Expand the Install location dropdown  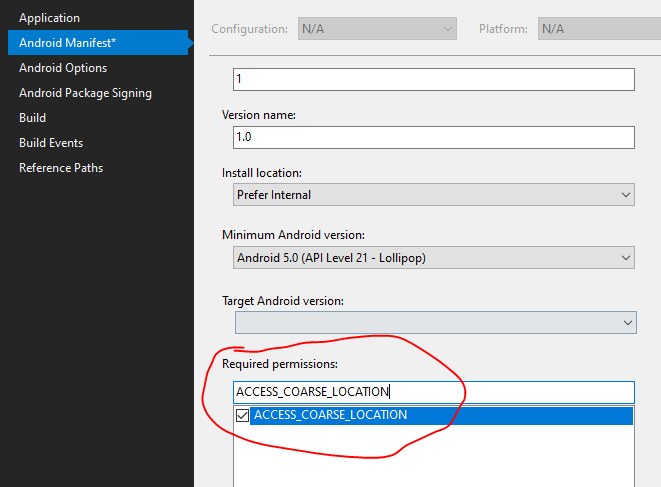point(434,195)
